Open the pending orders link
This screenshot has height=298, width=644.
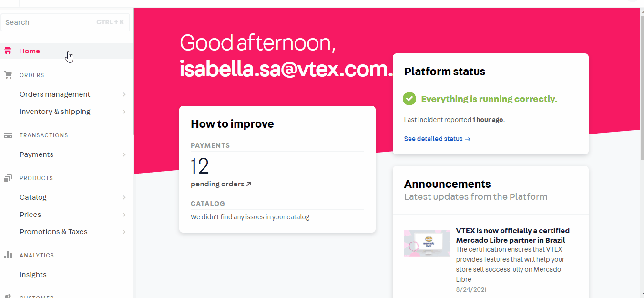[x=217, y=184]
